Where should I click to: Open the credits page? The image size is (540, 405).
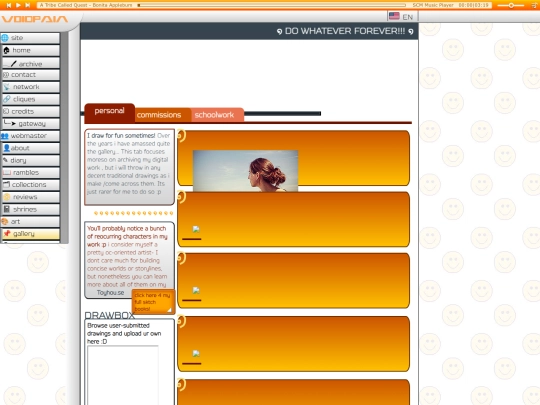tap(30, 111)
